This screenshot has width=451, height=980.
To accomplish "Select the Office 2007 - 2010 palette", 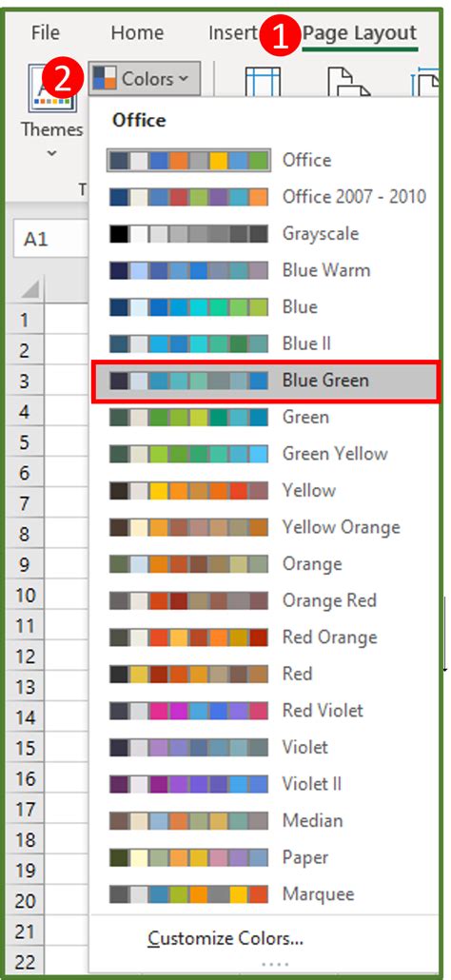I will (x=265, y=197).
